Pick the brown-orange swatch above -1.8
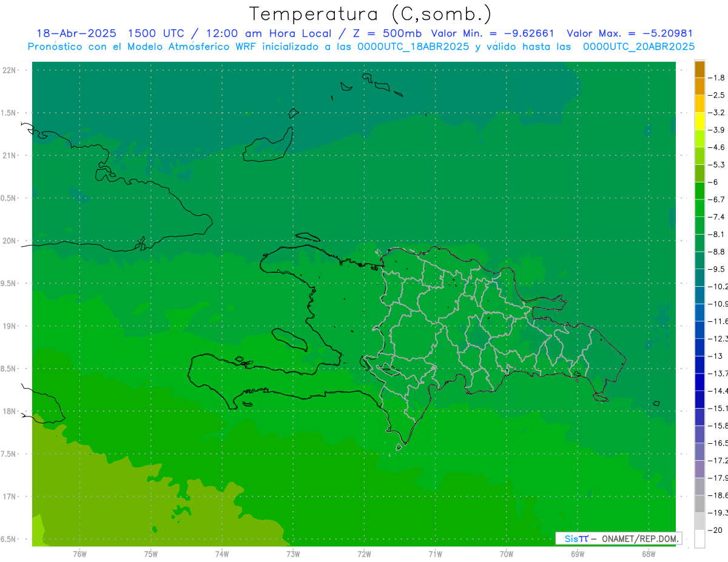 coord(699,69)
